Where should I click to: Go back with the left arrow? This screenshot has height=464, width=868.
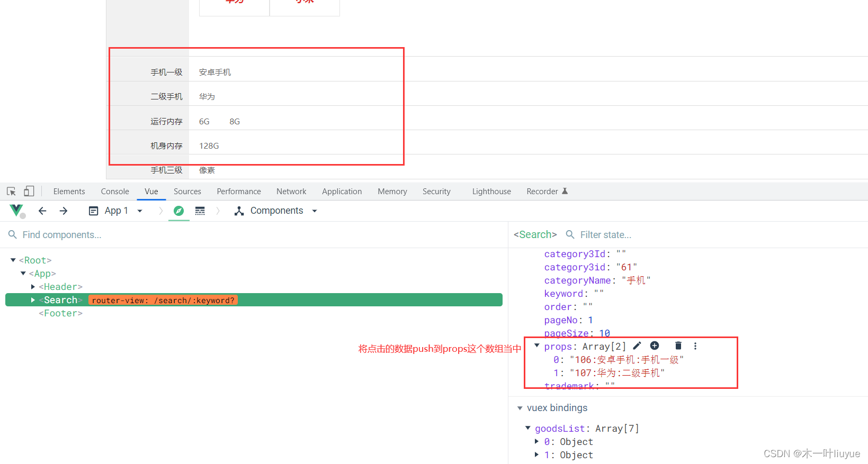(42, 211)
